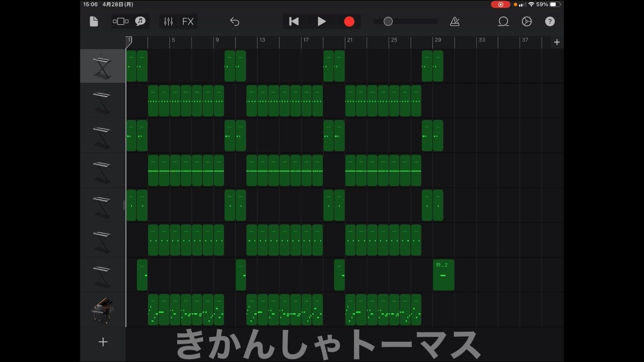644x362 pixels.
Task: Jump to bar 25 on ruler
Action: [x=393, y=40]
